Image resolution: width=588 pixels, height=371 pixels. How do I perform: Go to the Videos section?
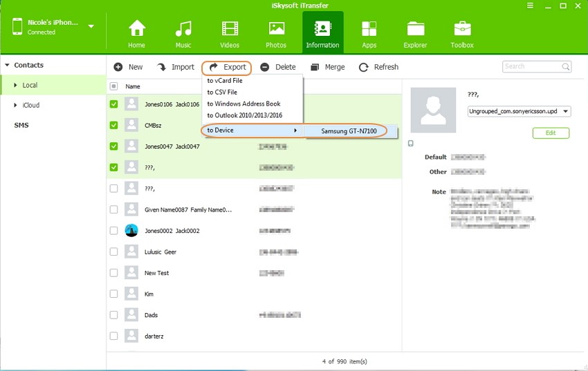pyautogui.click(x=230, y=34)
